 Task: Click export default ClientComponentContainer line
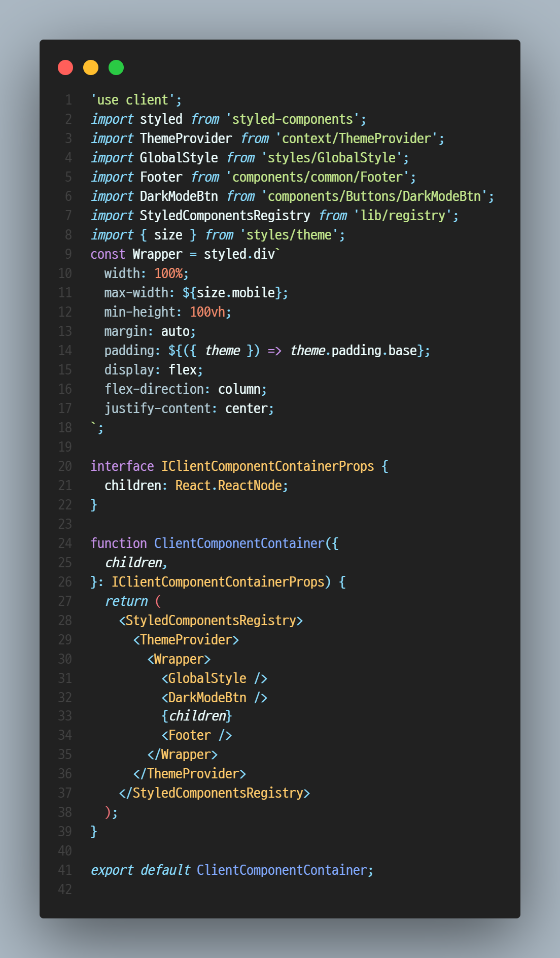232,870
